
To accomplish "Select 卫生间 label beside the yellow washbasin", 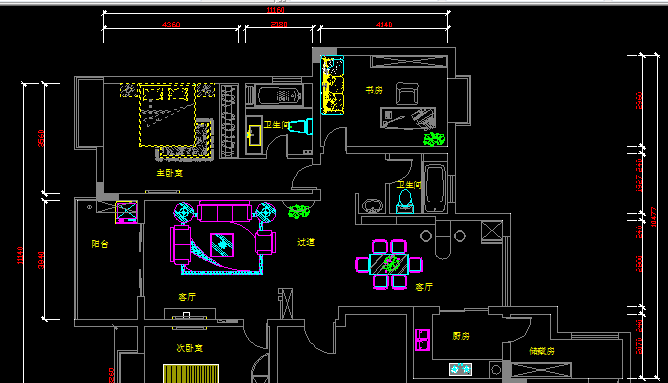I will point(276,125).
